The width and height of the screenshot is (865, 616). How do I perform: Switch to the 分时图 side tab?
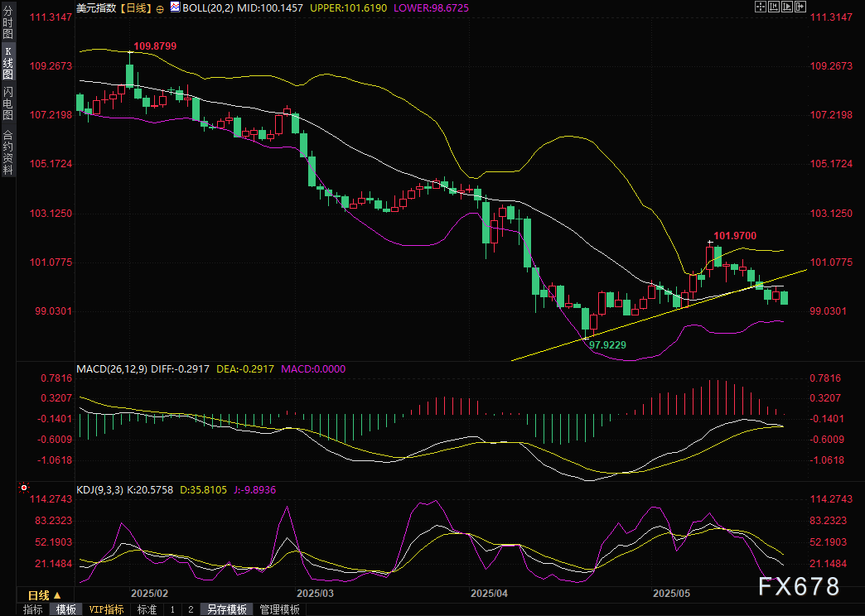pyautogui.click(x=7, y=22)
